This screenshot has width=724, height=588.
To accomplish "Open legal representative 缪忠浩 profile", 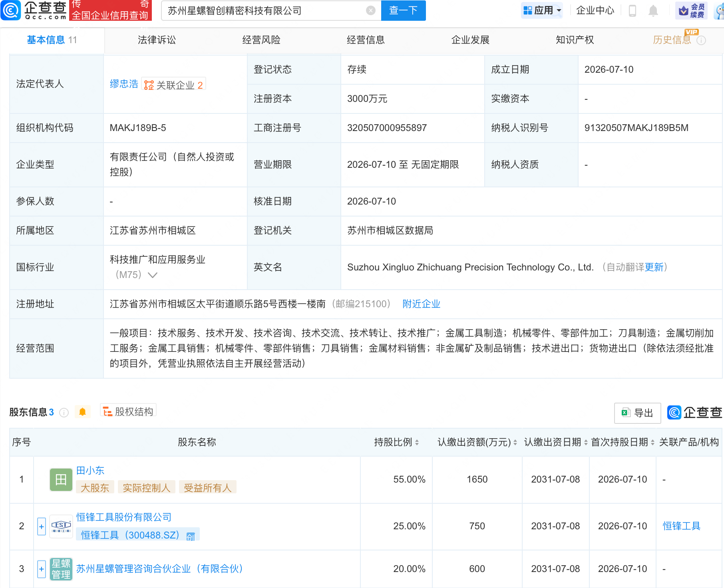I will pos(124,84).
